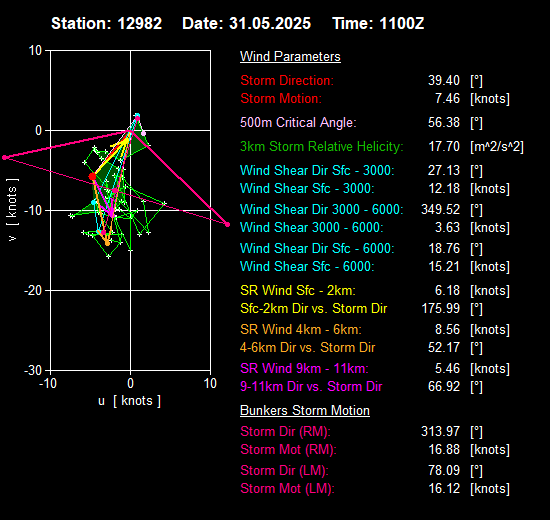Viewport: 550px width, 520px height.
Task: Click the large red storm motion dot
Action: [x=92, y=176]
